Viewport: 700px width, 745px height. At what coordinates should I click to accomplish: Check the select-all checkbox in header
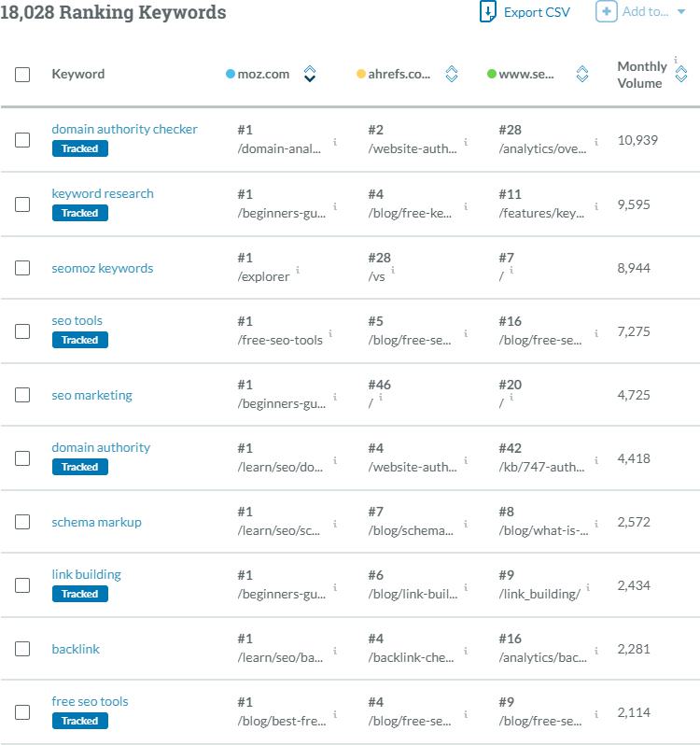(22, 75)
